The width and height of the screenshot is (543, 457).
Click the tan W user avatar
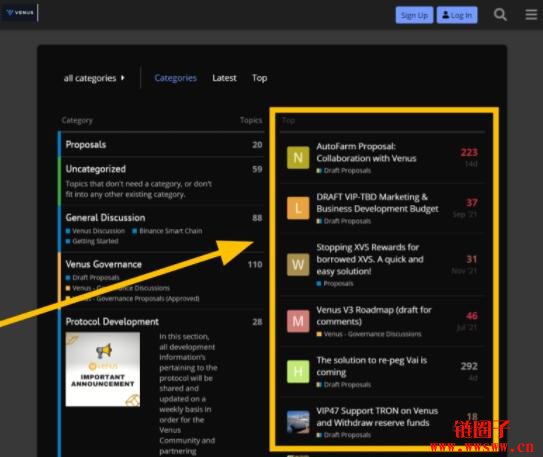pos(298,265)
